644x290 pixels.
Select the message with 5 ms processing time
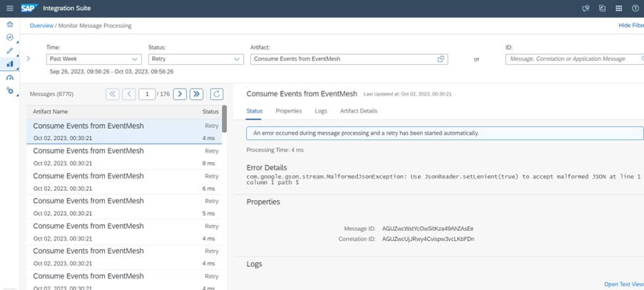click(x=124, y=207)
